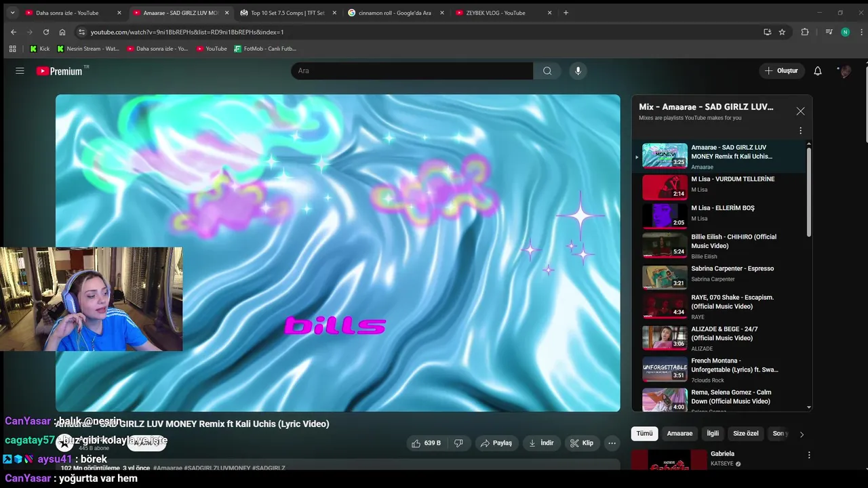Open Nesrin Stream bookmark
Image resolution: width=868 pixels, height=488 pixels.
(88, 49)
